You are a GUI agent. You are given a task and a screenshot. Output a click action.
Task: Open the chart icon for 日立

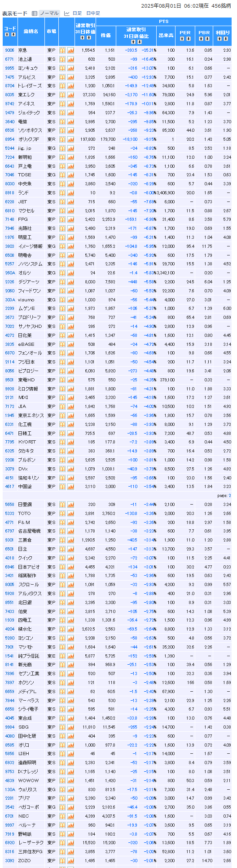click(70, 549)
